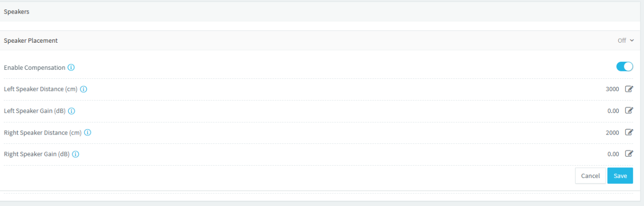Image resolution: width=644 pixels, height=206 pixels.
Task: View info for Right Speaker Gain
Action: (75, 154)
